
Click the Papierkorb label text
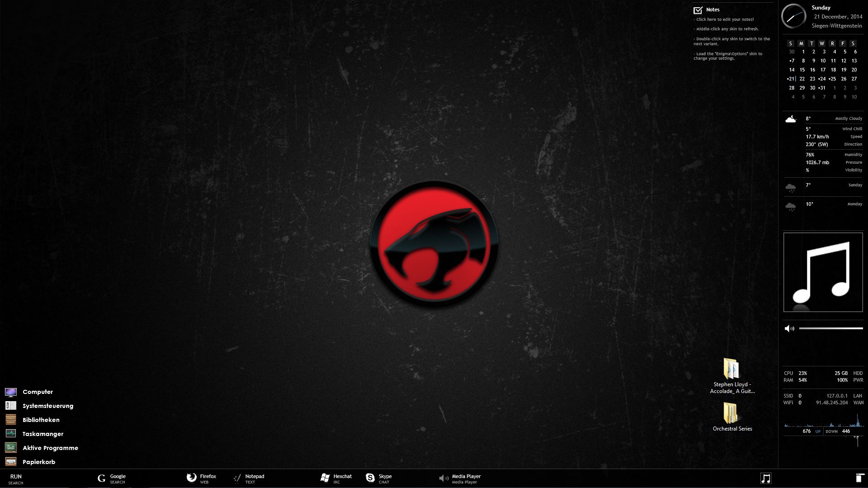[x=39, y=462]
